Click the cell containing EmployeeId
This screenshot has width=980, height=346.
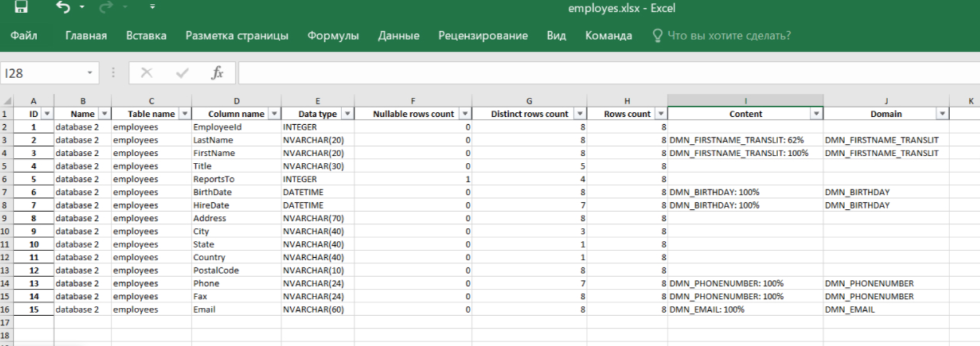tap(236, 127)
